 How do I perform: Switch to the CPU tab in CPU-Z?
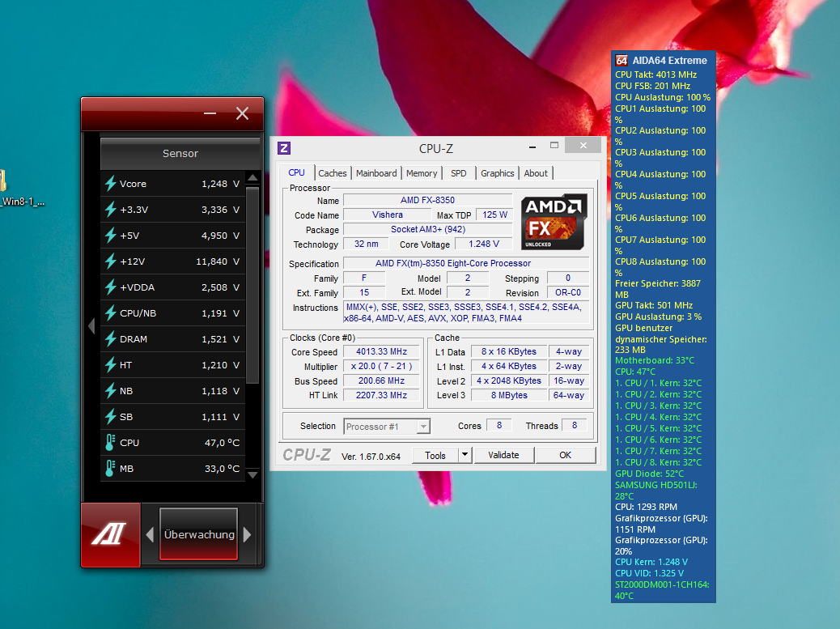click(x=296, y=172)
